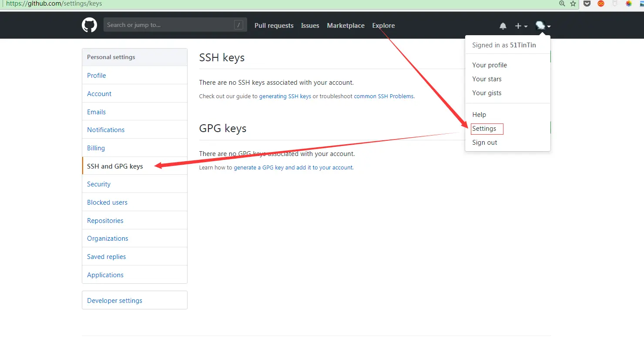Click the browser zoom magnifier icon
The height and width of the screenshot is (345, 644).
click(562, 3)
